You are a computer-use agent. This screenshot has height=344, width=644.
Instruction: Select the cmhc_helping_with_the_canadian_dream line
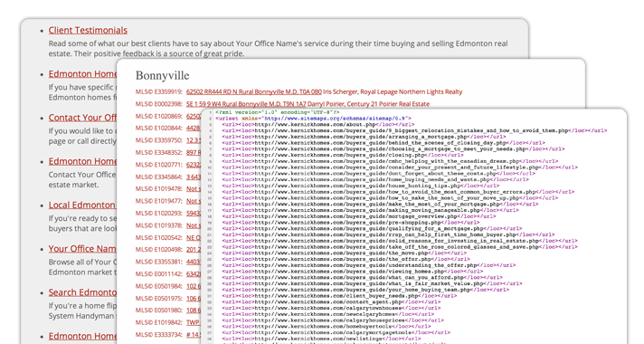(x=390, y=161)
